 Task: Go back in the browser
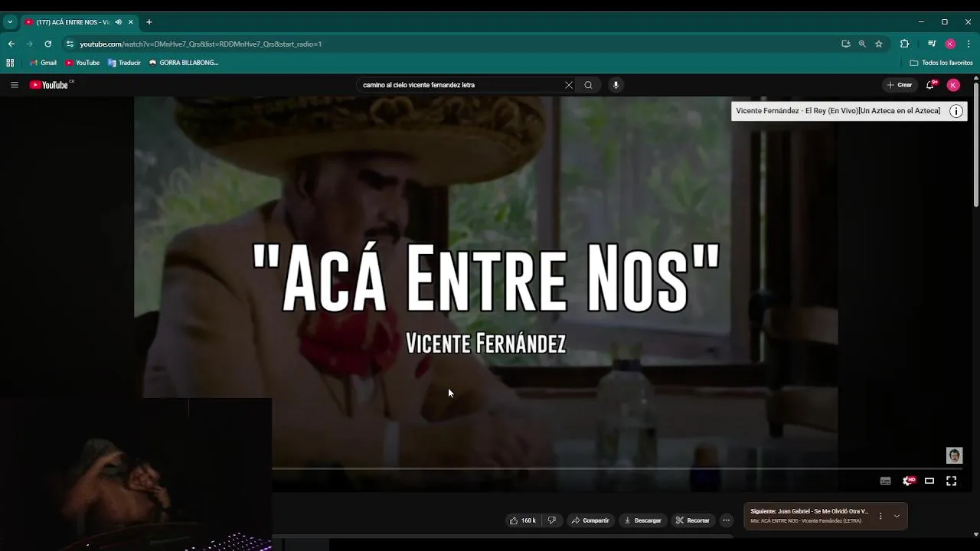point(11,44)
